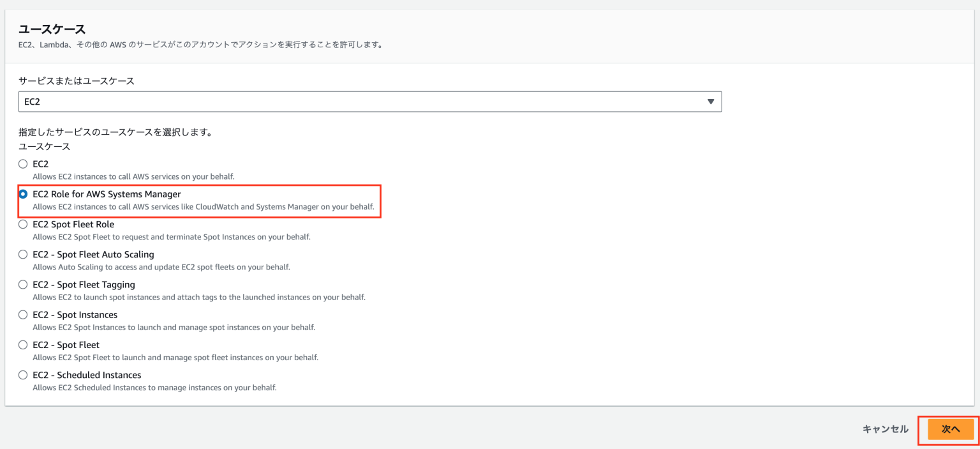Click the EC2 - Spot Instances label text

74,314
